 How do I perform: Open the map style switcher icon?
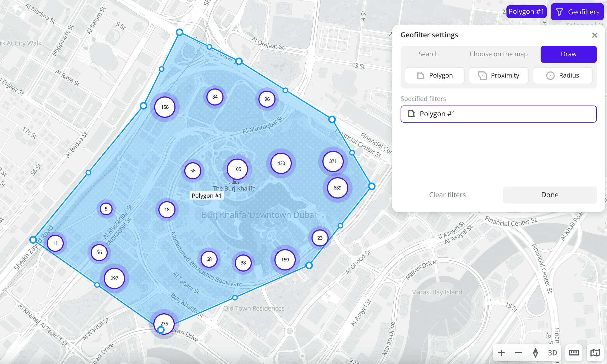595,353
